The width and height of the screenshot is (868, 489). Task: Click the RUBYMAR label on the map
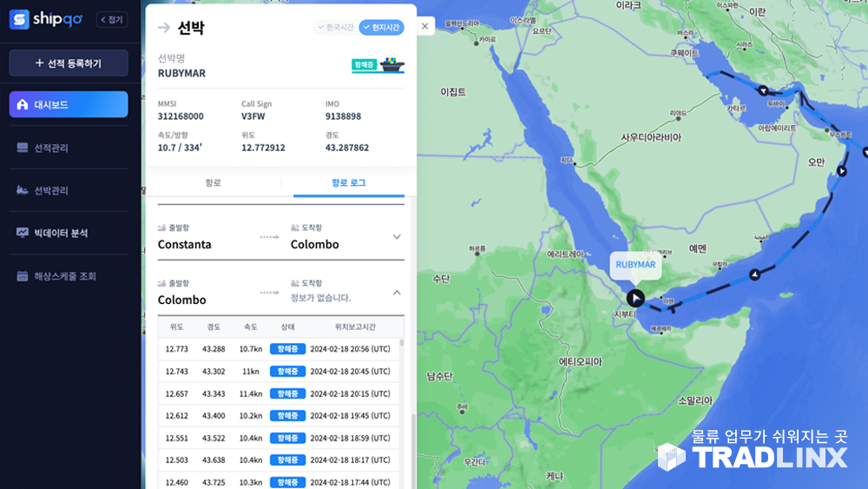(x=635, y=265)
